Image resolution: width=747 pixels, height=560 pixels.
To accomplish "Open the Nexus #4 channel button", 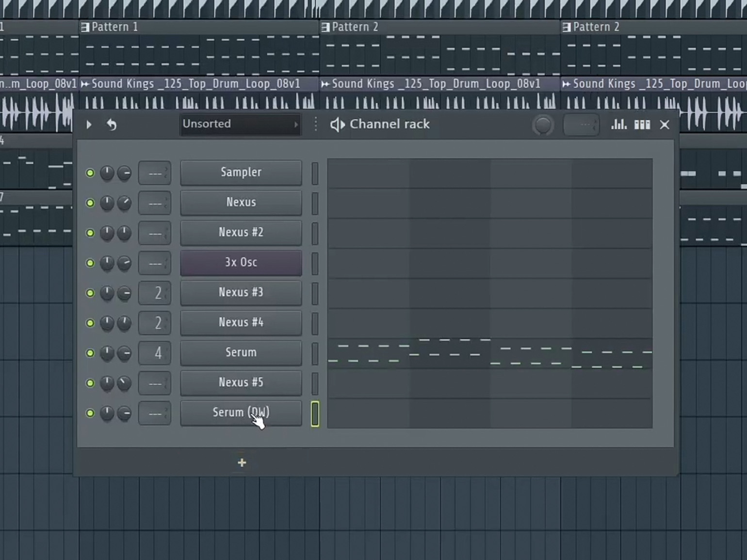I will pyautogui.click(x=241, y=323).
